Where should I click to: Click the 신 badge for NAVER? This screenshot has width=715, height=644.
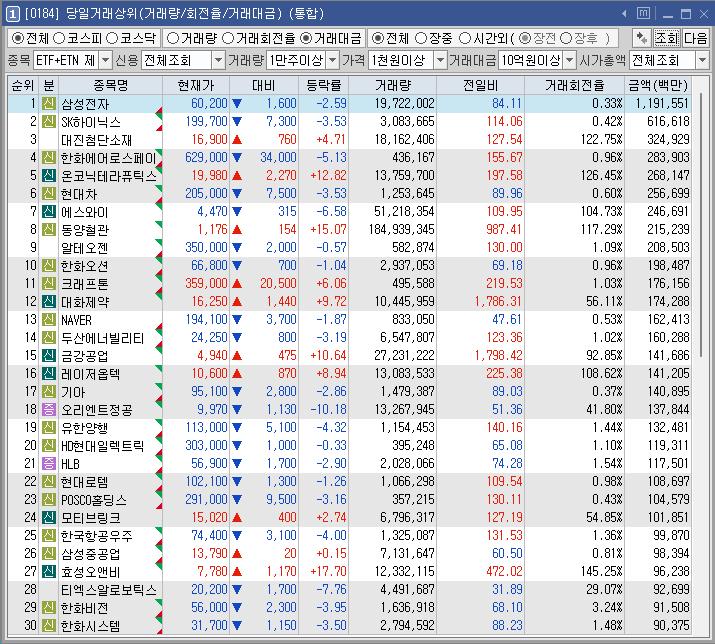click(x=49, y=319)
